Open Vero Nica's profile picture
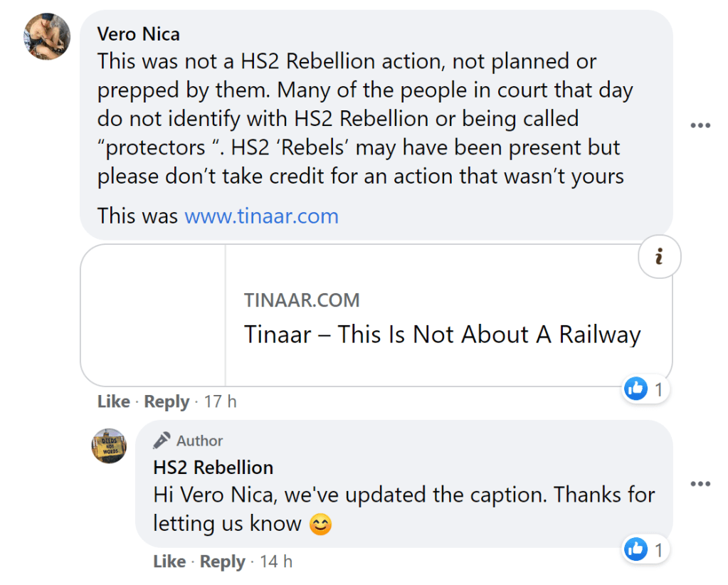 [48, 37]
